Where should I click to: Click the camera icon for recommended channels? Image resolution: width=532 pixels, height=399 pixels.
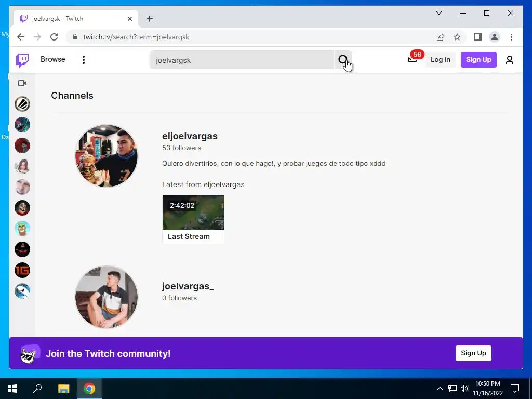(22, 83)
